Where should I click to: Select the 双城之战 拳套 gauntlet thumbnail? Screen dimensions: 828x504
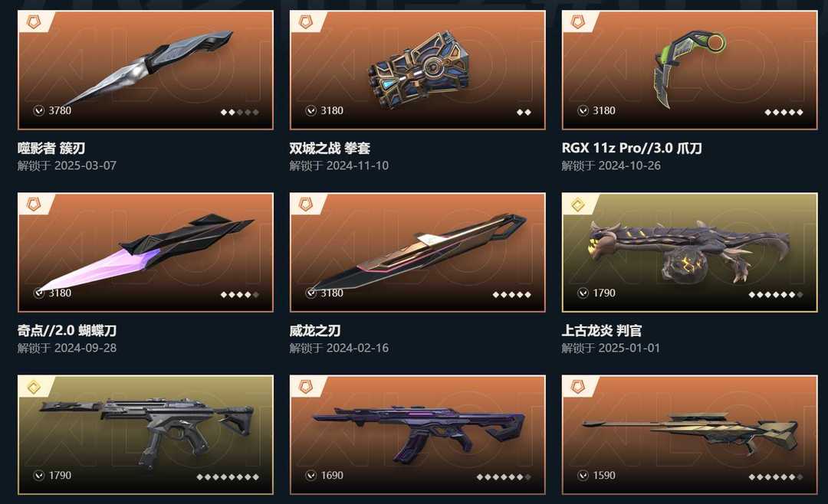[x=417, y=70]
